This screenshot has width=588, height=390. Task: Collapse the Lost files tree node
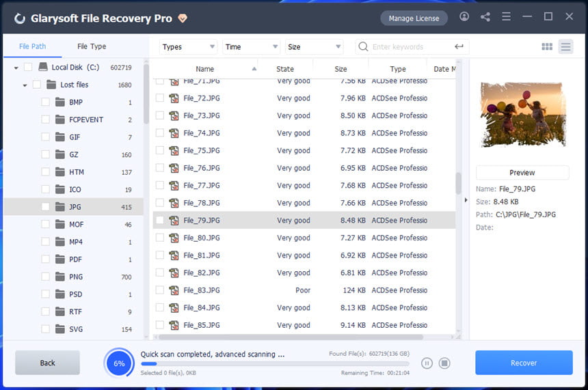[25, 85]
